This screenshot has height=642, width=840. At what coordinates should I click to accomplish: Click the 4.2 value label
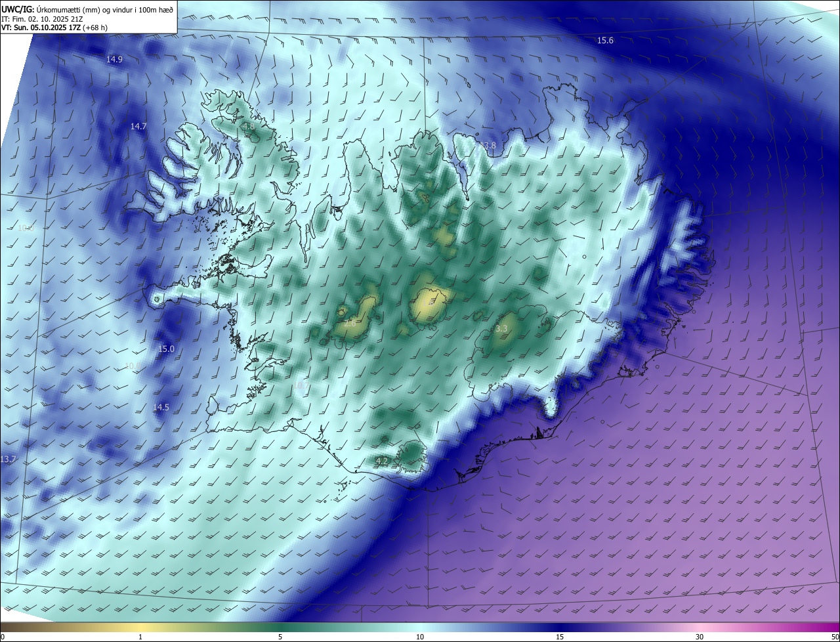(x=382, y=461)
